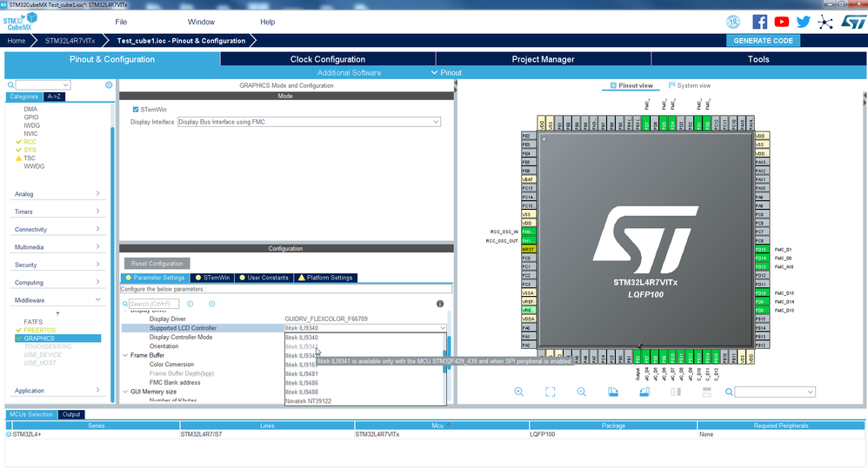
Task: Open the Help menu
Action: tap(267, 22)
